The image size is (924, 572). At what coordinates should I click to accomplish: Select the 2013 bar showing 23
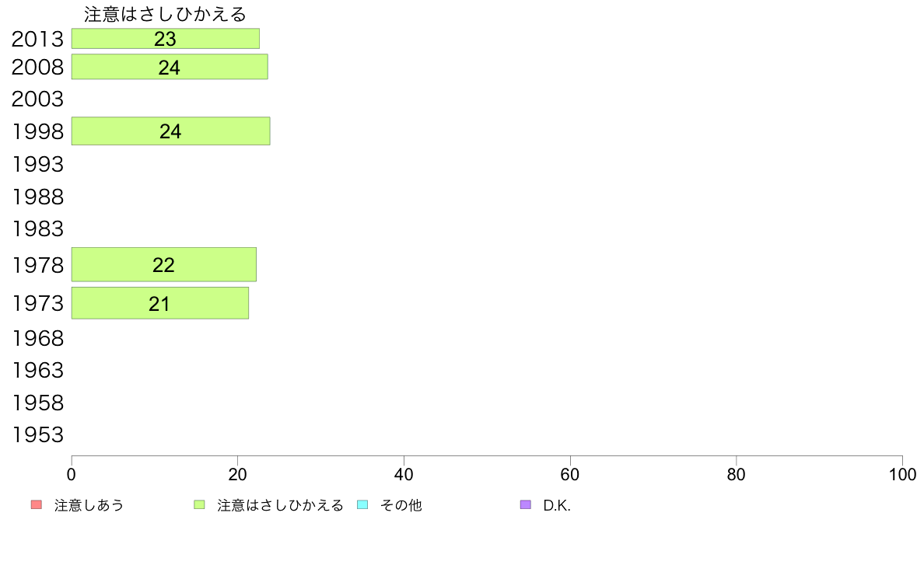(166, 38)
